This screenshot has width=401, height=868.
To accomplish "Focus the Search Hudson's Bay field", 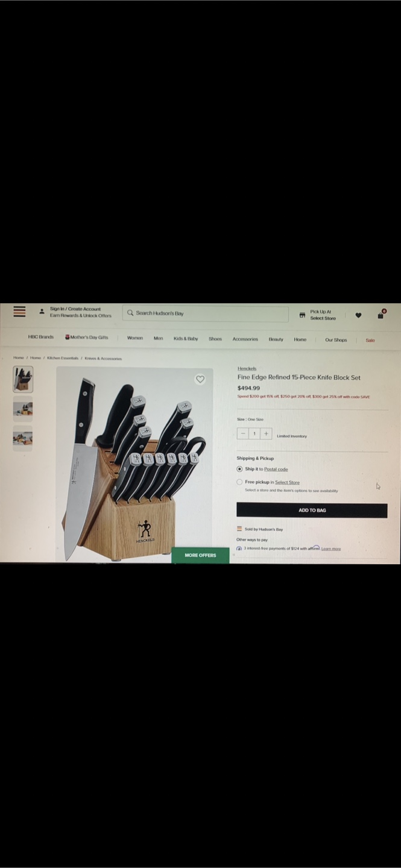I will tap(206, 313).
